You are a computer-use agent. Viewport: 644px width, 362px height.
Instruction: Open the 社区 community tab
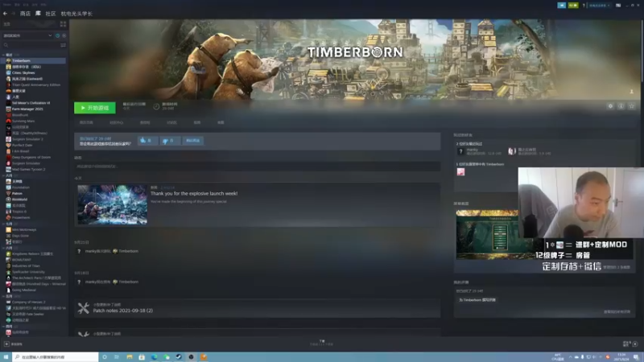pyautogui.click(x=51, y=14)
